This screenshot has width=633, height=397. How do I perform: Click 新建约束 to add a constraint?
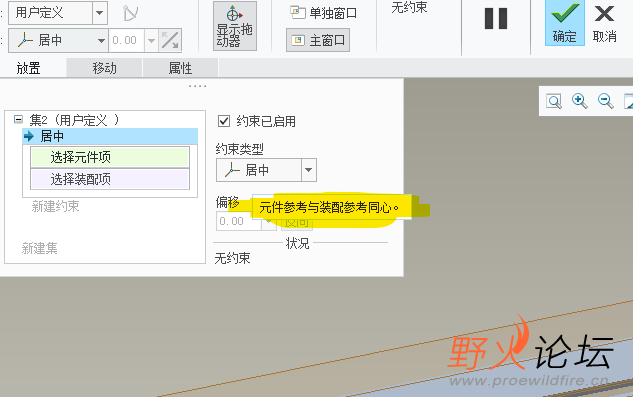click(55, 206)
